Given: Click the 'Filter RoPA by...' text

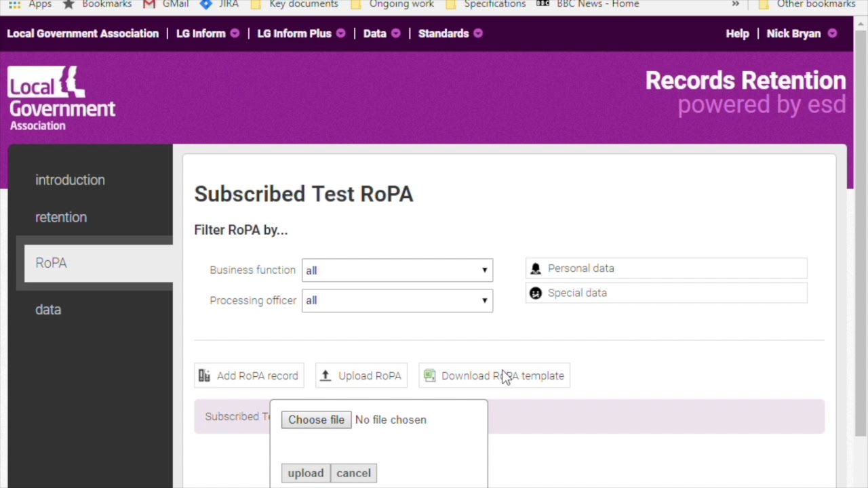Looking at the screenshot, I should 241,230.
